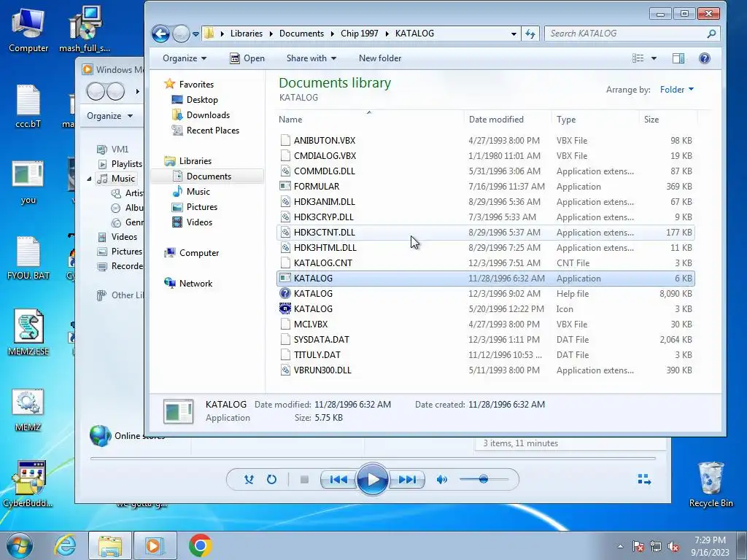Screen dimensions: 747x560
Task: Open Computer in navigation pane
Action: click(x=198, y=253)
